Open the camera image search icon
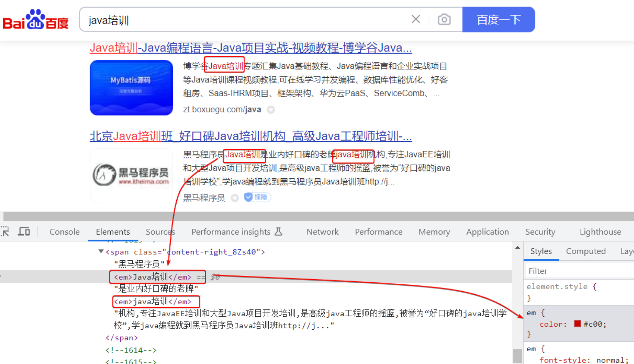This screenshot has width=634, height=364. (444, 19)
